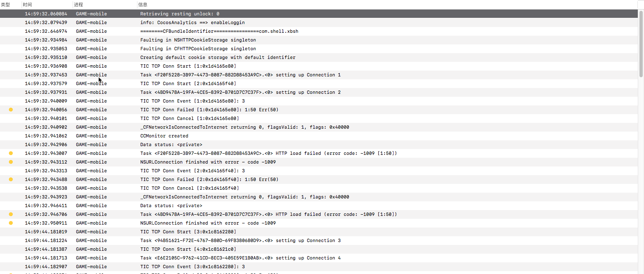
Task: Select the "Creating default cookie storage" row
Action: click(218, 57)
